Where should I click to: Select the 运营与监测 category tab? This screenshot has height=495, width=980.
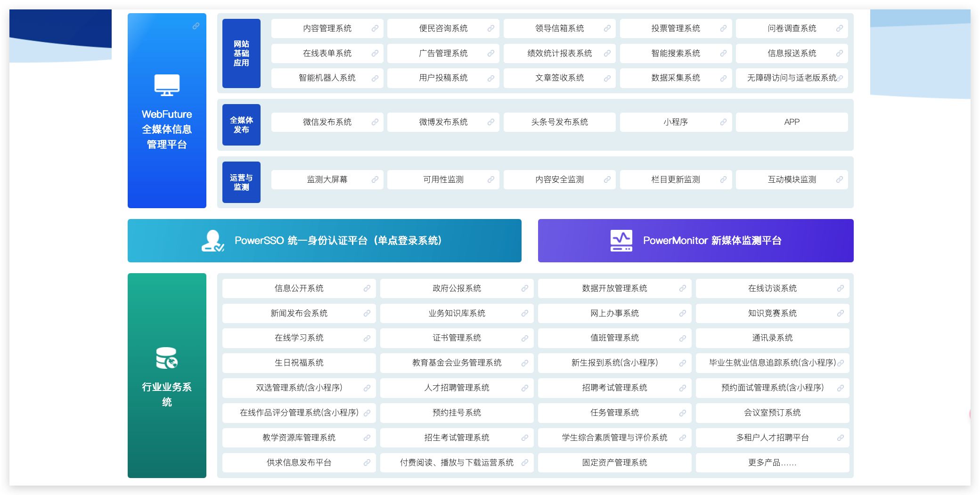pyautogui.click(x=241, y=182)
